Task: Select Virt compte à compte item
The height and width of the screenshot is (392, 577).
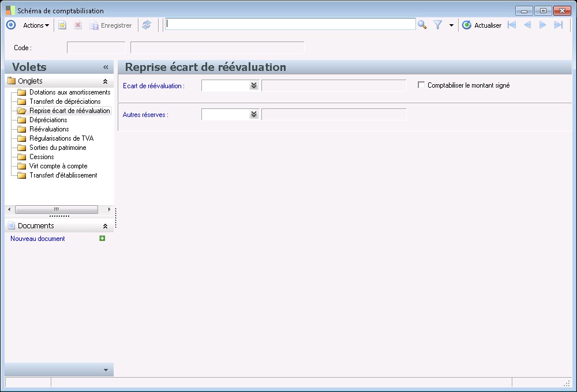Action: [x=58, y=166]
